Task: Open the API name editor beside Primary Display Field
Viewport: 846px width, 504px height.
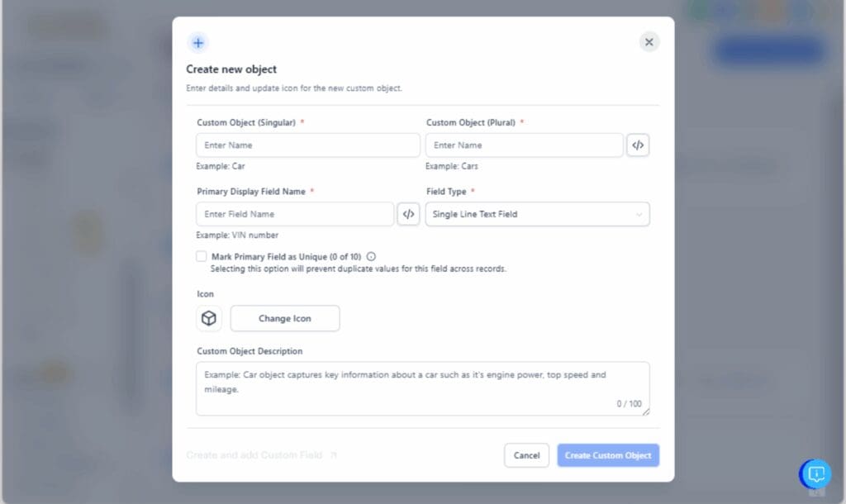Action: pyautogui.click(x=408, y=213)
